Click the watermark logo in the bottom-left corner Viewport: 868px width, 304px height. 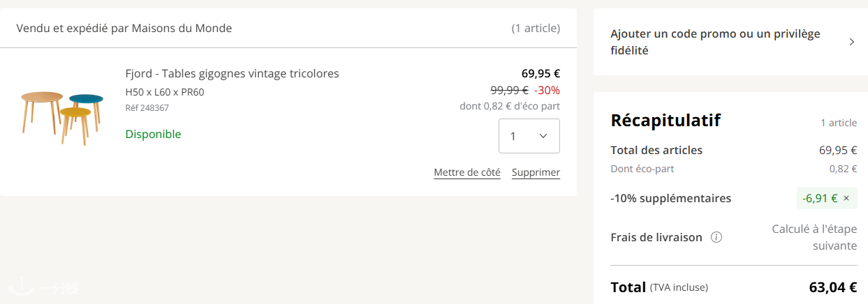point(43,286)
